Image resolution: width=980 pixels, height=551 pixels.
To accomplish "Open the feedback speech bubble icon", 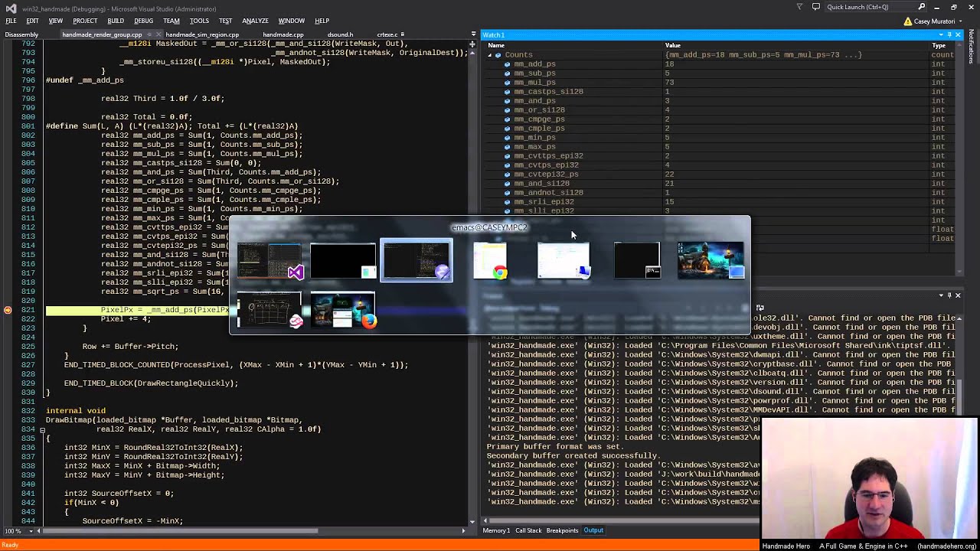I will tap(816, 7).
